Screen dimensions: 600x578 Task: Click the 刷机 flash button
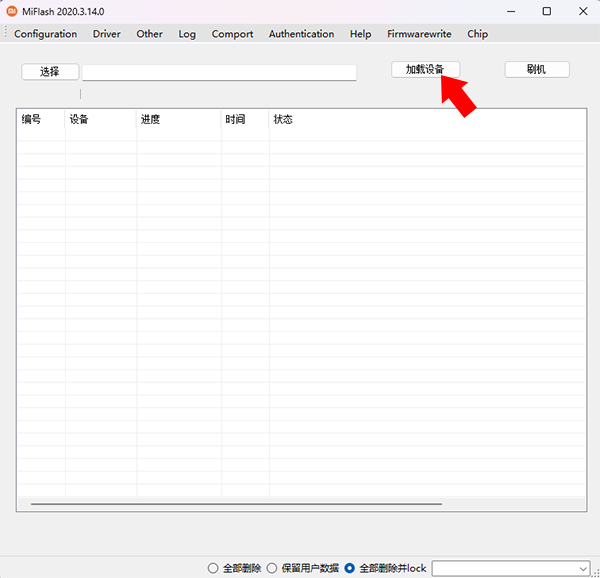click(x=537, y=69)
